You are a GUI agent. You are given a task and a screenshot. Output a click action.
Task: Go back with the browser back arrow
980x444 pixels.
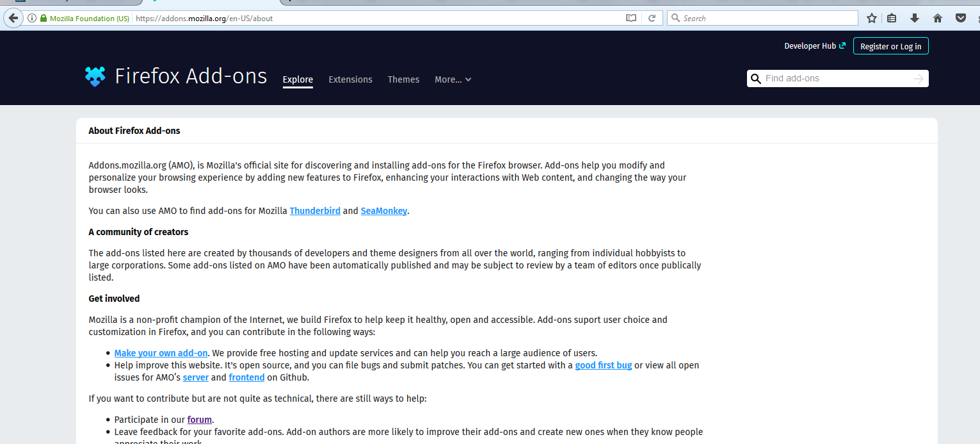pyautogui.click(x=13, y=18)
